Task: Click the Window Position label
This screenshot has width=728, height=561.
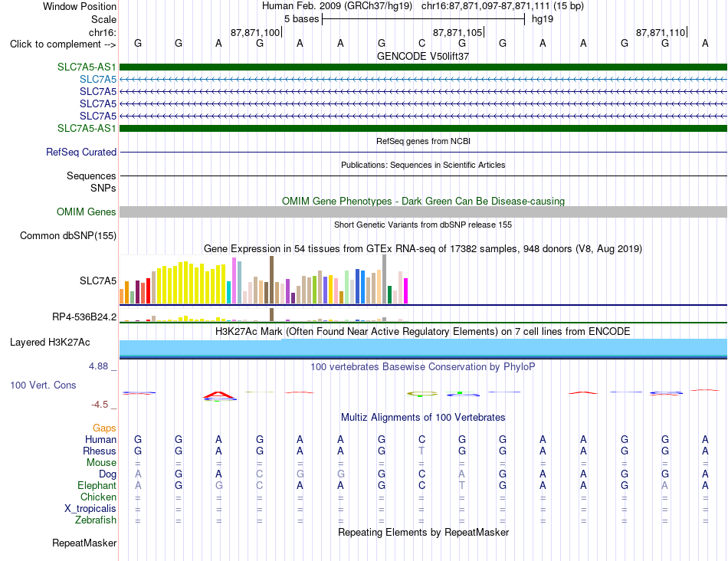Action: 80,6
